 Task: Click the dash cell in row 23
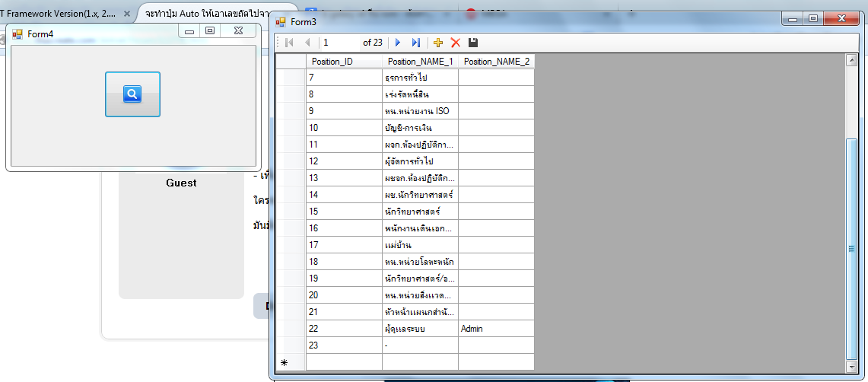(x=420, y=345)
